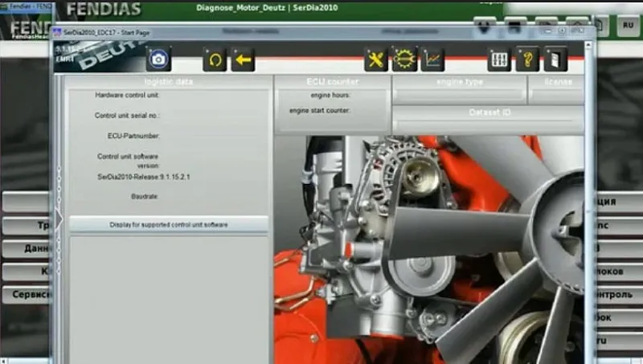Click the 'Control unit serial no.' label
This screenshot has width=643, height=364.
(x=127, y=116)
